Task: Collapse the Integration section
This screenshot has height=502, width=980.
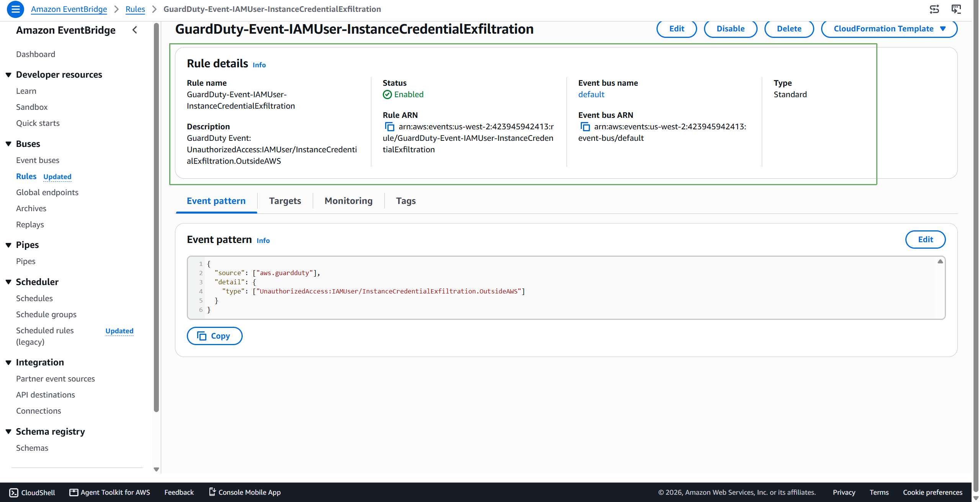Action: [x=8, y=362]
